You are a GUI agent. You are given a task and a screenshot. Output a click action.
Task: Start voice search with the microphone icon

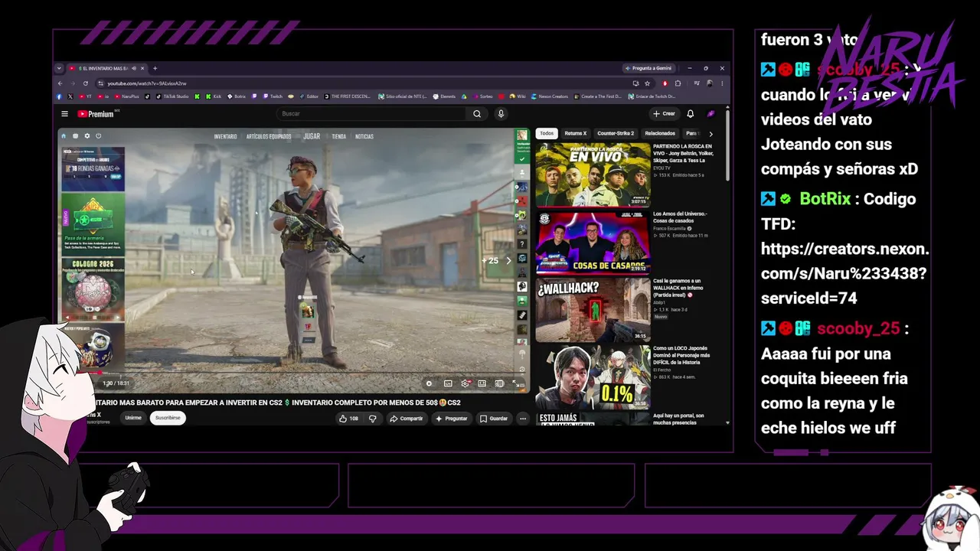501,114
